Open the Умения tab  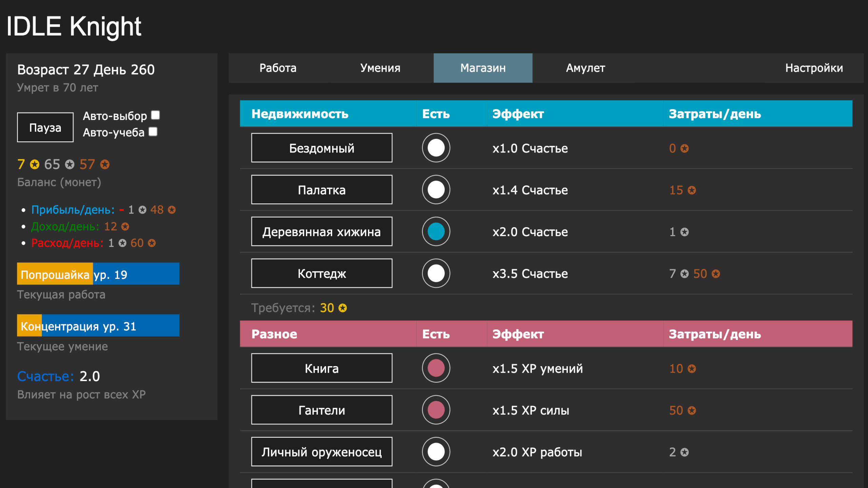[x=379, y=68]
